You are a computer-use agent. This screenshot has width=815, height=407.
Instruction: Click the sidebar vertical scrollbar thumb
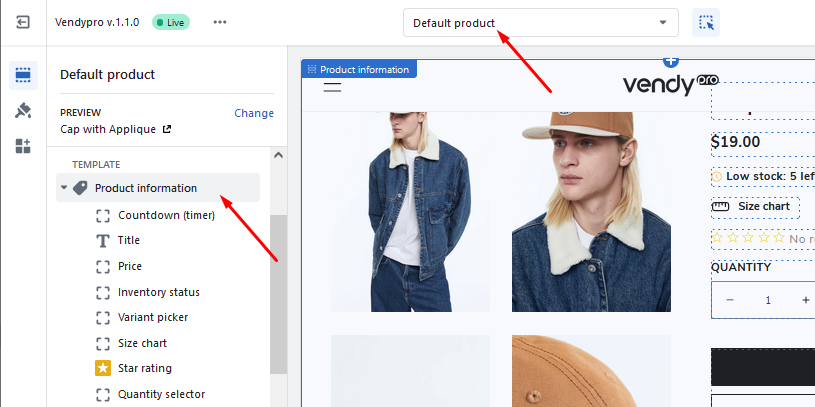pos(278,294)
